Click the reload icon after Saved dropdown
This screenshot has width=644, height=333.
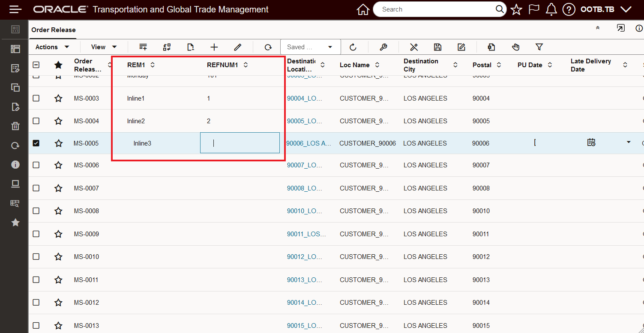click(x=353, y=47)
